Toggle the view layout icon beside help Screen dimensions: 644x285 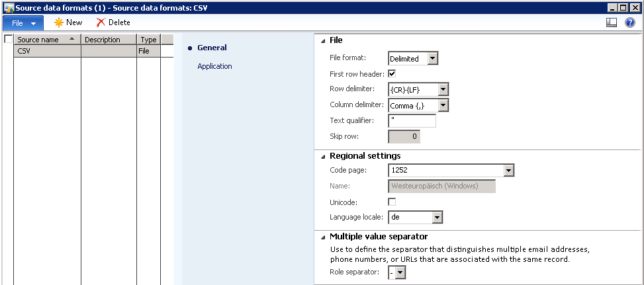611,23
